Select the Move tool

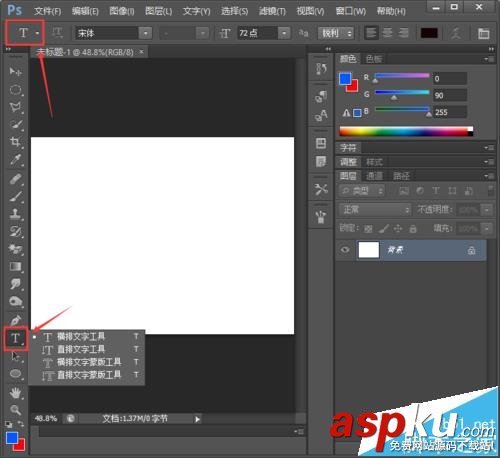pyautogui.click(x=15, y=71)
